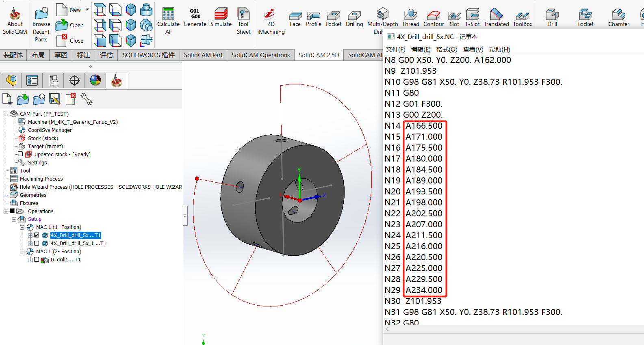Run Calculate All
Image resolution: width=644 pixels, height=345 pixels.
click(x=168, y=21)
